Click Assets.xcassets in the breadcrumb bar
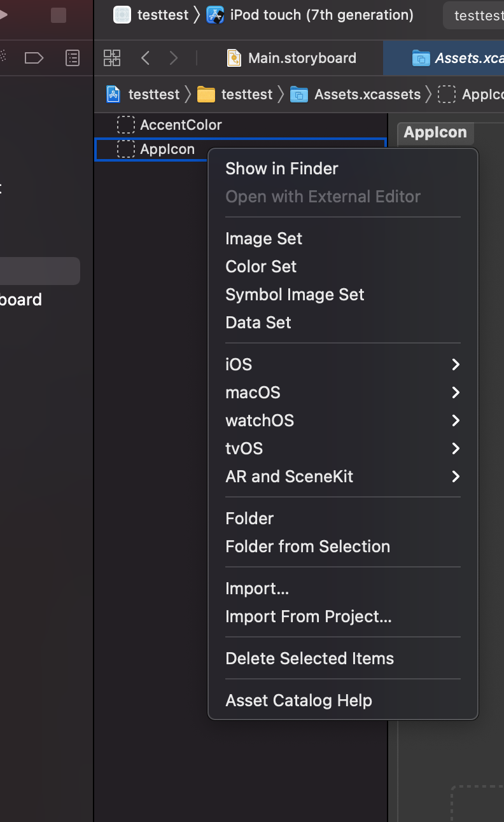The image size is (504, 822). point(367,95)
